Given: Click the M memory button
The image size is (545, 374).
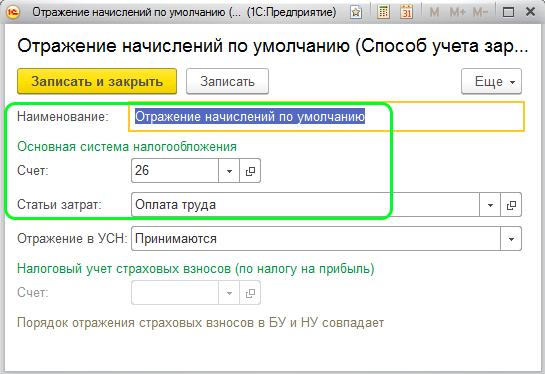Looking at the screenshot, I should [434, 13].
